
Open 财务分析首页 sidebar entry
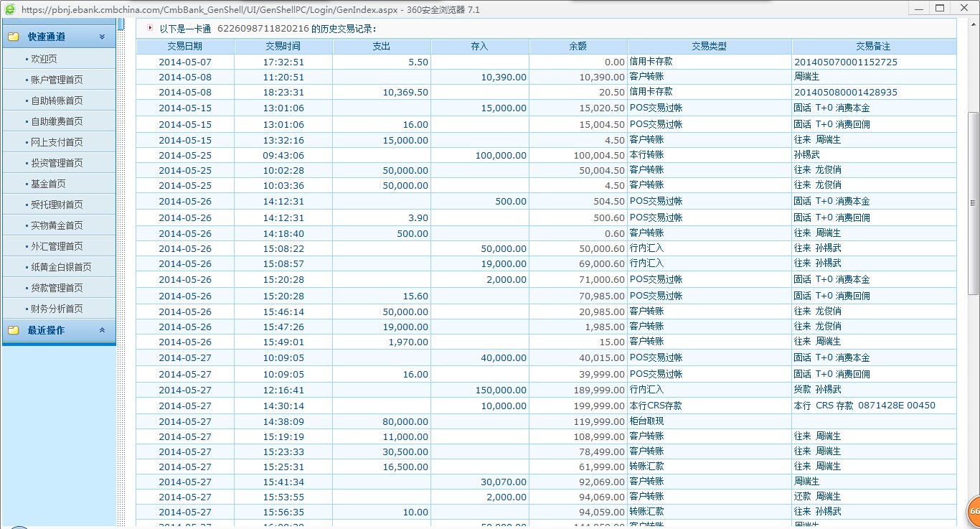[x=57, y=309]
